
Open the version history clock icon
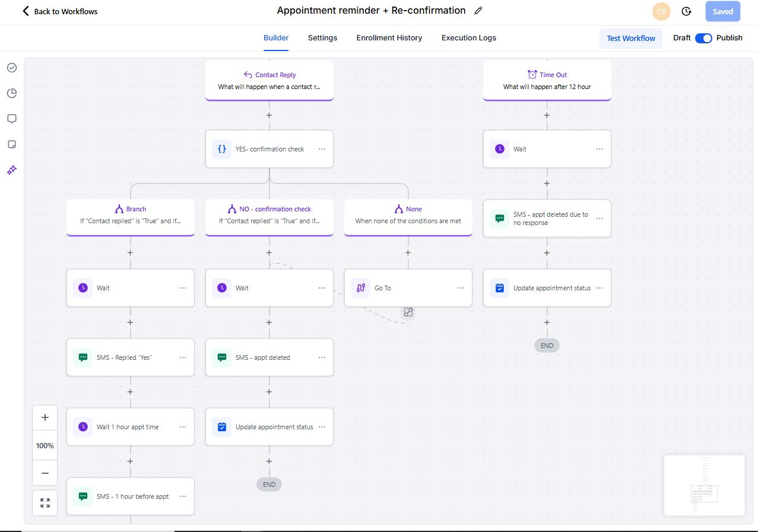pyautogui.click(x=686, y=11)
